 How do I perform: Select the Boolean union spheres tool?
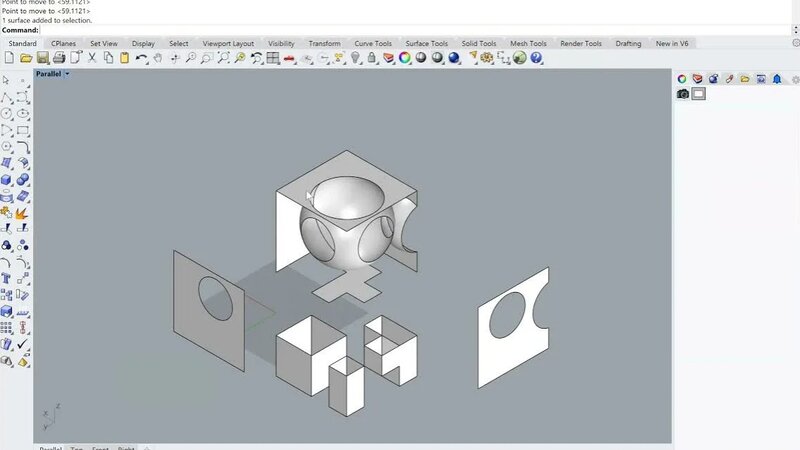(x=23, y=180)
